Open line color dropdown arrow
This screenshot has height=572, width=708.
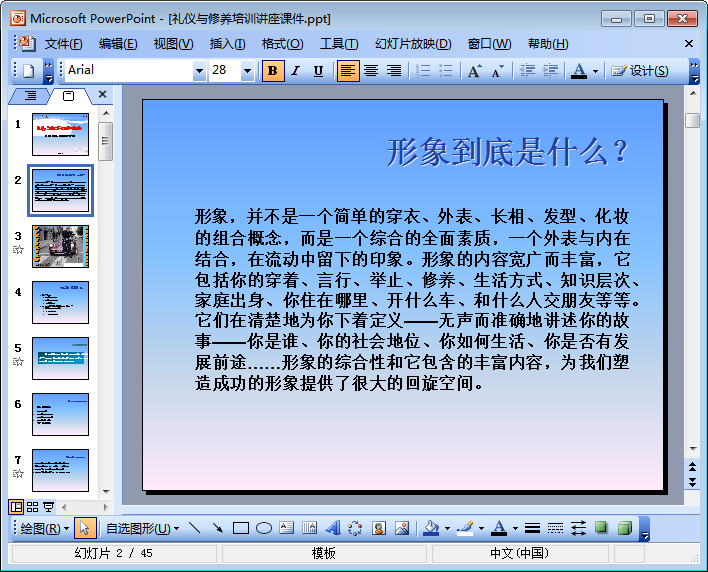pyautogui.click(x=481, y=528)
